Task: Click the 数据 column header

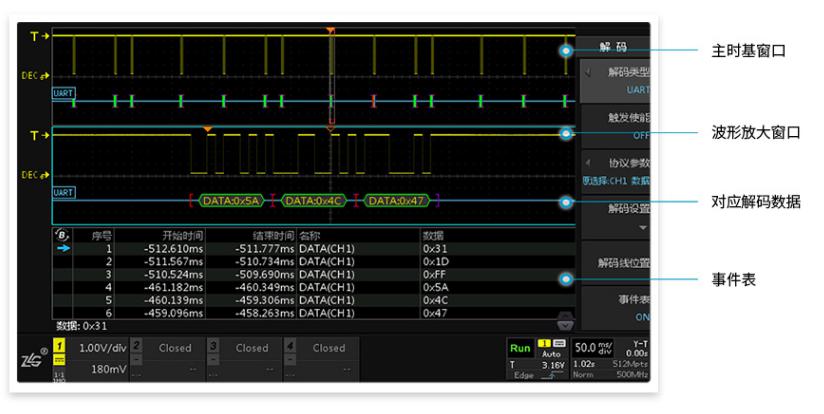Action: click(x=434, y=235)
